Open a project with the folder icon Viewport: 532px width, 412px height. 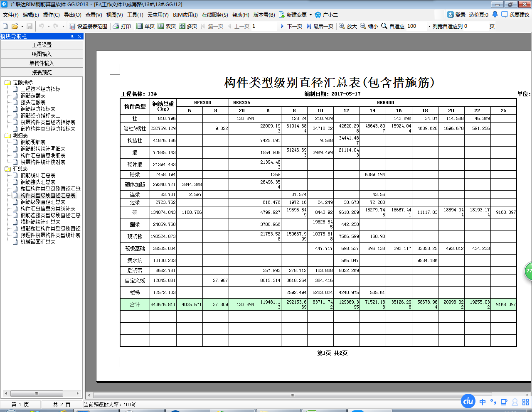tap(15, 26)
